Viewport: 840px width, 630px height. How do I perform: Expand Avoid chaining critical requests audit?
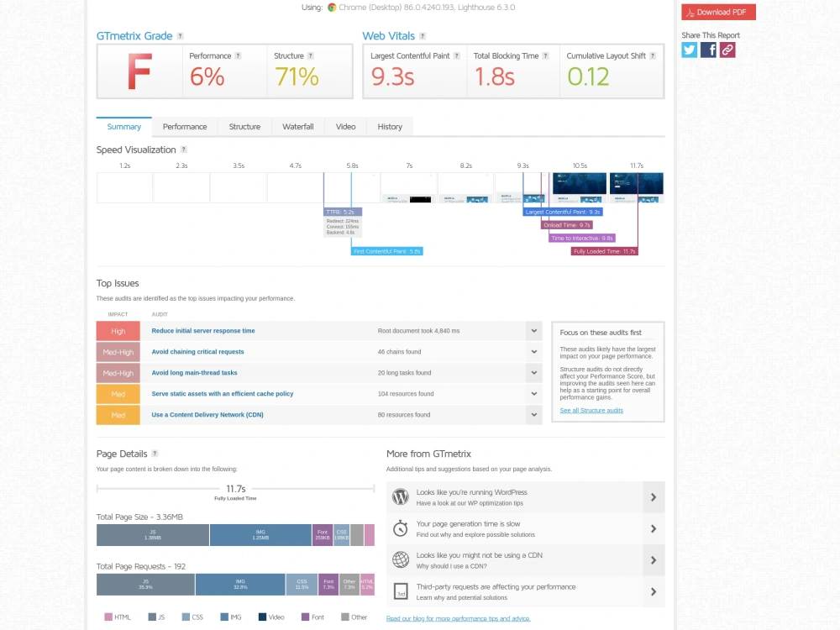point(533,352)
